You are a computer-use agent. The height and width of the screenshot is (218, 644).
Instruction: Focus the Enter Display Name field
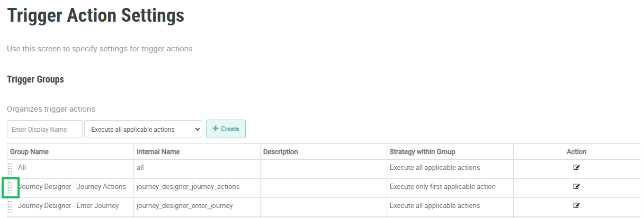[44, 129]
